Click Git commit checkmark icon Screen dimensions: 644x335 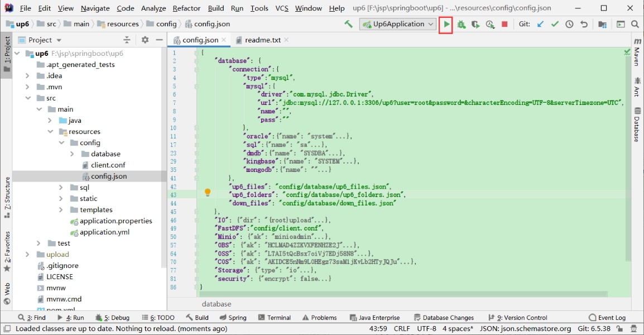(x=555, y=25)
